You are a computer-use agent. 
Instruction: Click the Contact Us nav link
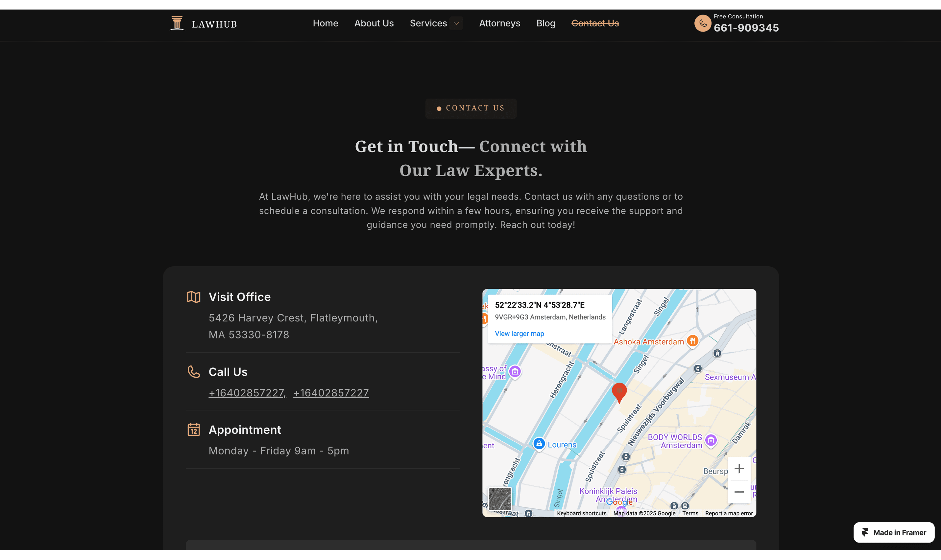(595, 23)
